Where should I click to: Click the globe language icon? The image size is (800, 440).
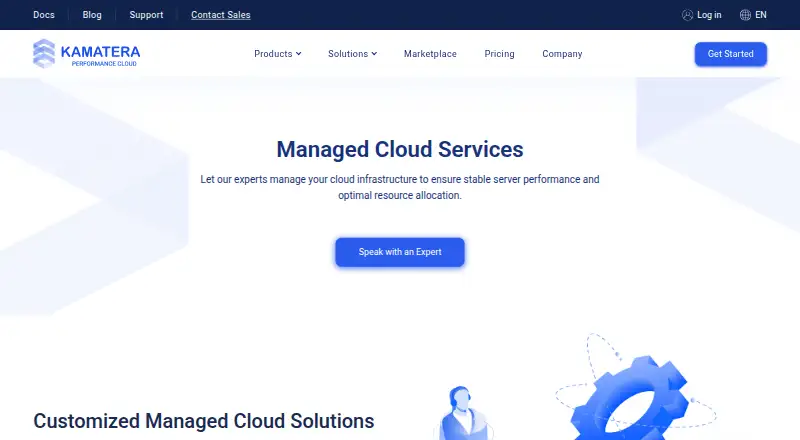coord(745,15)
